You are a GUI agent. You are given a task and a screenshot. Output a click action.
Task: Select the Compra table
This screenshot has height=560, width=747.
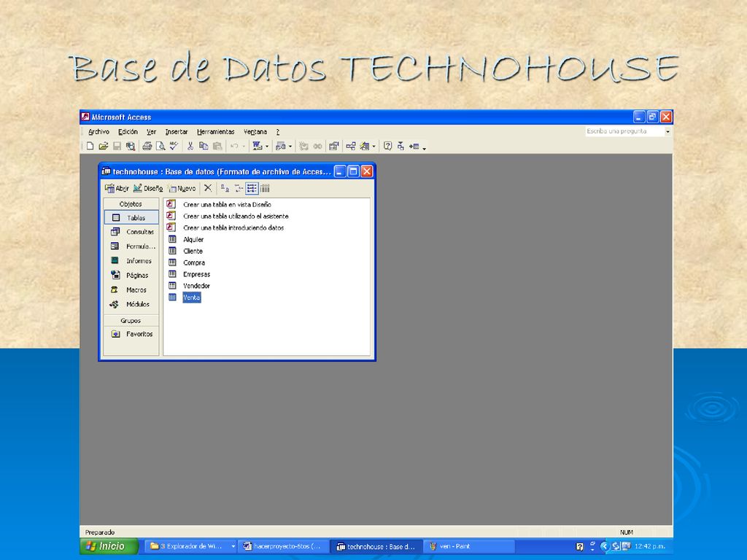[194, 262]
